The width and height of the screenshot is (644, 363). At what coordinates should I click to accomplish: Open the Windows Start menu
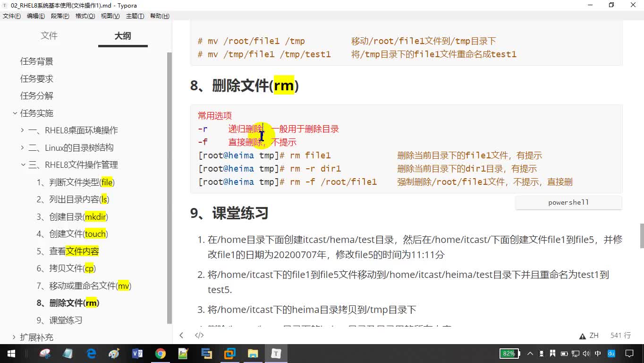(x=10, y=354)
